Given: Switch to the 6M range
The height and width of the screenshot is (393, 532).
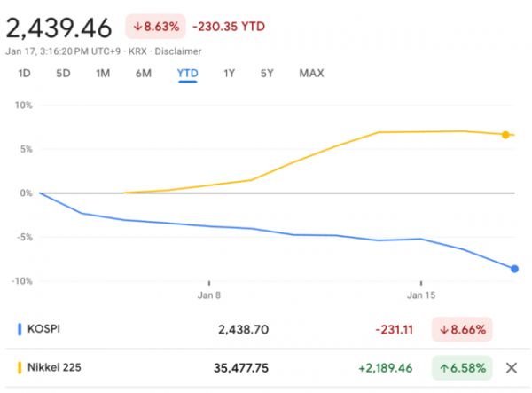Looking at the screenshot, I should click(x=144, y=73).
